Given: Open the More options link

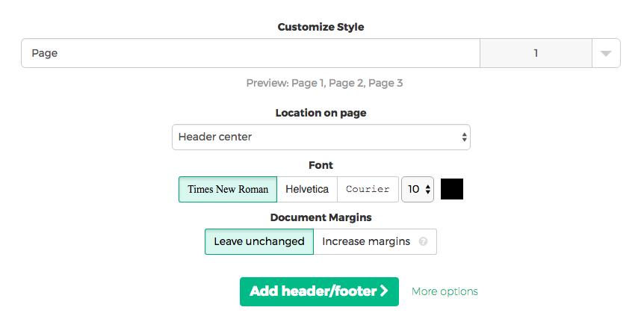Looking at the screenshot, I should [445, 291].
